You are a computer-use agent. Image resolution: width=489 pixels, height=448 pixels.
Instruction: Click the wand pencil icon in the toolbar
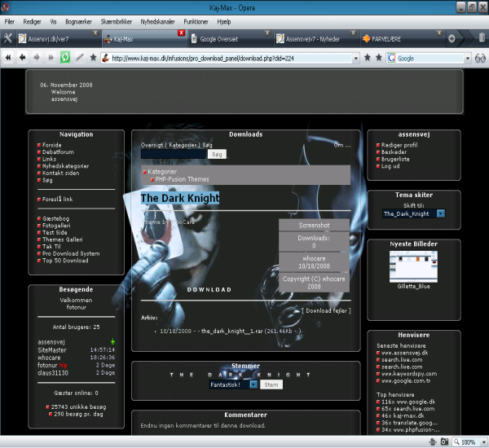click(x=80, y=57)
